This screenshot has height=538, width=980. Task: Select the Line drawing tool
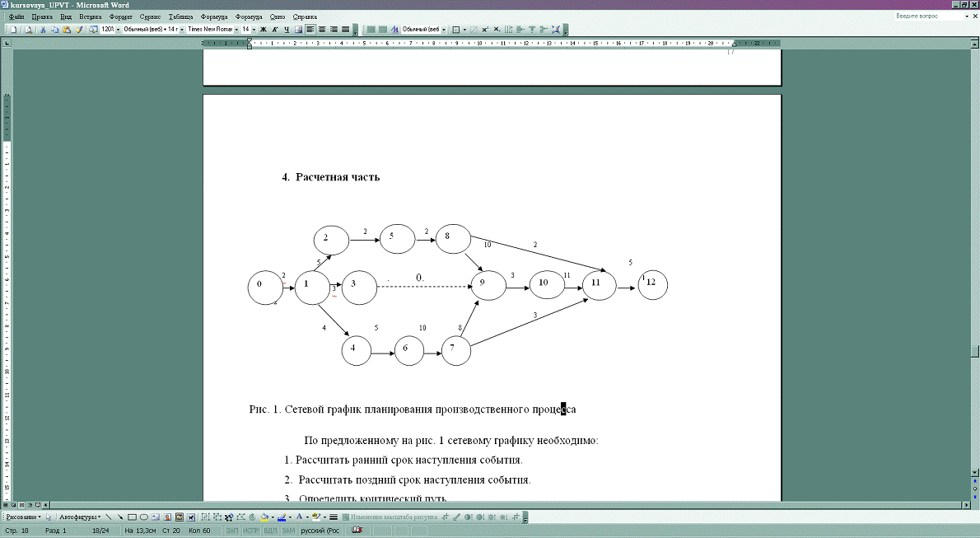(x=108, y=517)
